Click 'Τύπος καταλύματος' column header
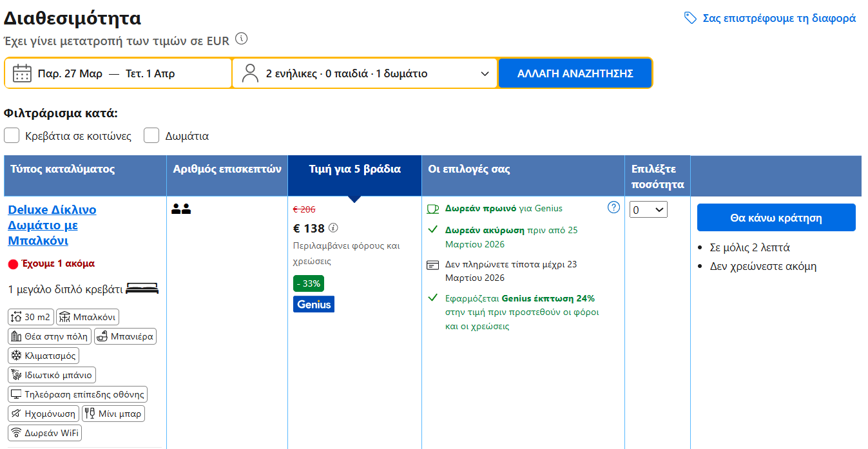Viewport: 868px width, 449px height. coord(63,169)
